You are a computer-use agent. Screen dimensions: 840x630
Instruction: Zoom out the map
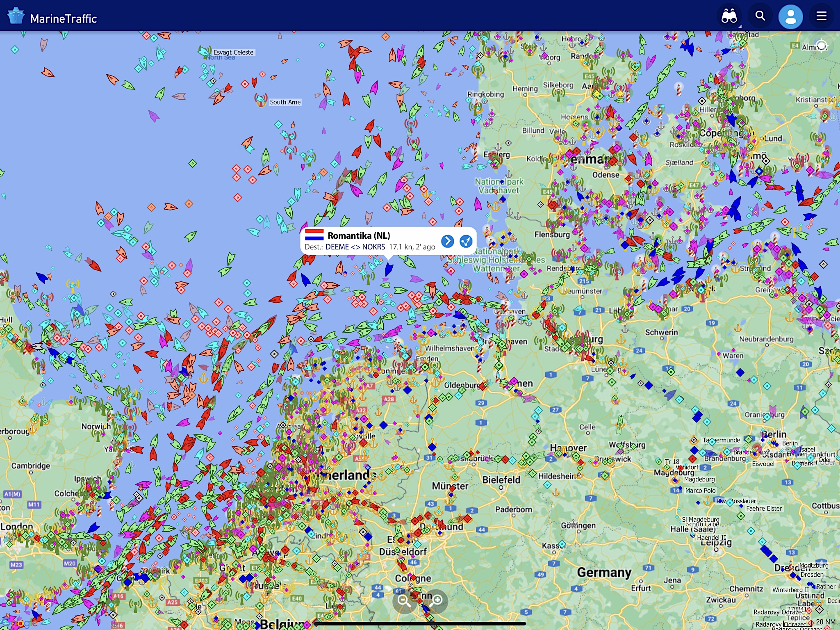click(404, 601)
